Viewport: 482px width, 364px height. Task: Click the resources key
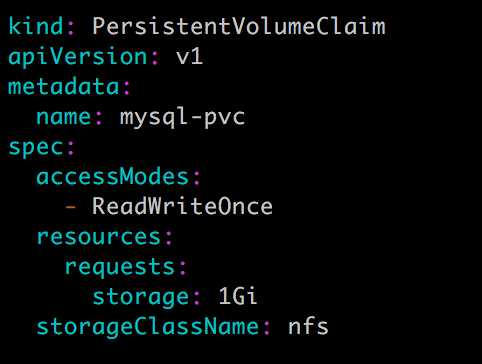pyautogui.click(x=99, y=237)
